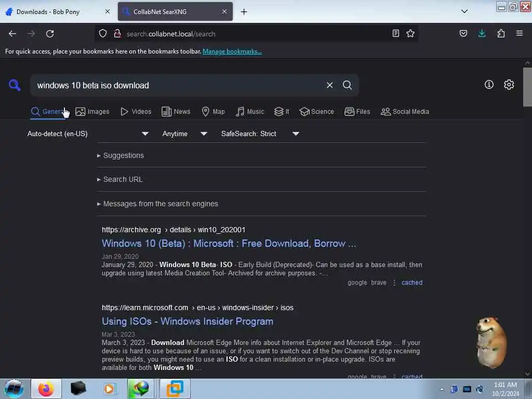Open the Auto-detect (en-US) language dropdown
Image resolution: width=532 pixels, height=399 pixels.
click(x=88, y=134)
